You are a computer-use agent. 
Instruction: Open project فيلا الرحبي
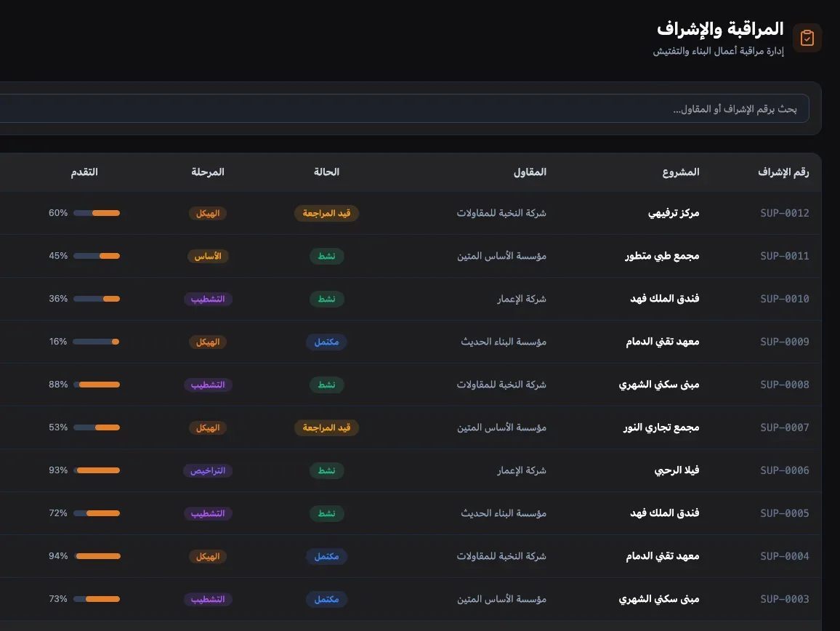pos(677,470)
